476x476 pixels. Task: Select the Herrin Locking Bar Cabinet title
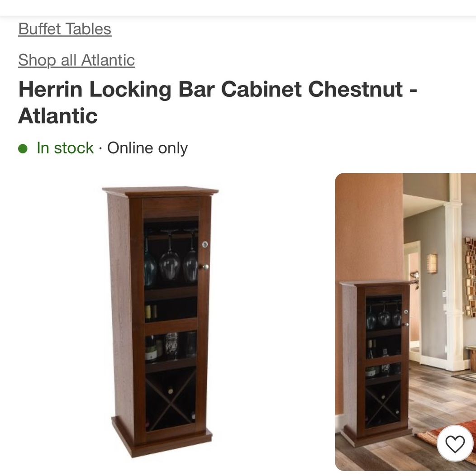[218, 102]
